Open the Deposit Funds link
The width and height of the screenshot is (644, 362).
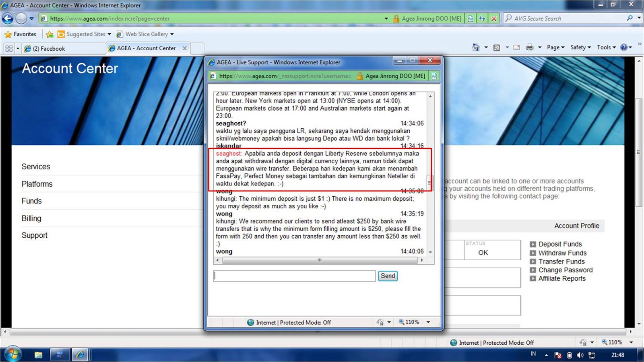(x=560, y=244)
